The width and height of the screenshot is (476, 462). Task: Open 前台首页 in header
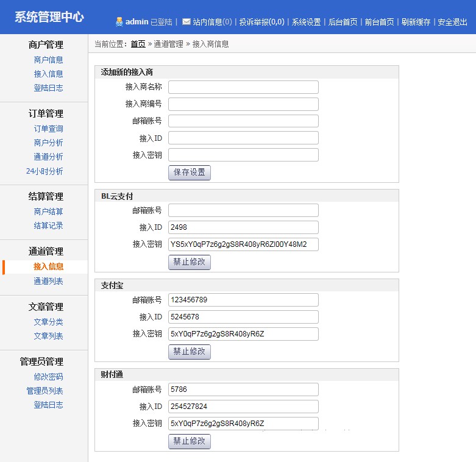(x=379, y=22)
